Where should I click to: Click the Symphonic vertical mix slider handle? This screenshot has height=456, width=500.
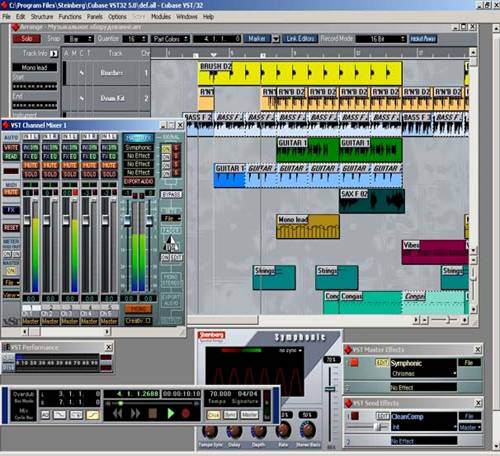click(330, 389)
